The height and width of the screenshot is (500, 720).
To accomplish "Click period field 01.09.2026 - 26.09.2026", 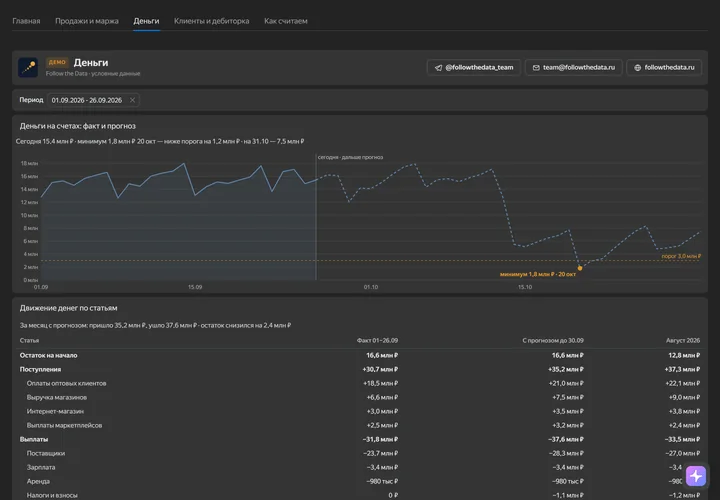I will [93, 100].
